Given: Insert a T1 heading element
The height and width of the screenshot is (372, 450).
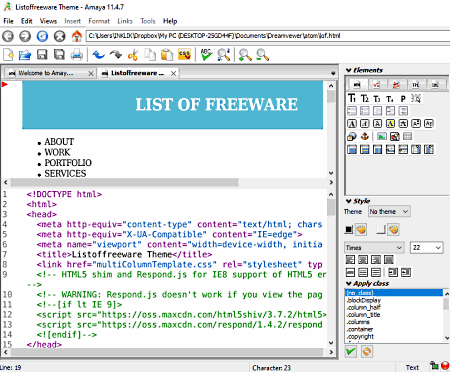Looking at the screenshot, I should tap(352, 98).
